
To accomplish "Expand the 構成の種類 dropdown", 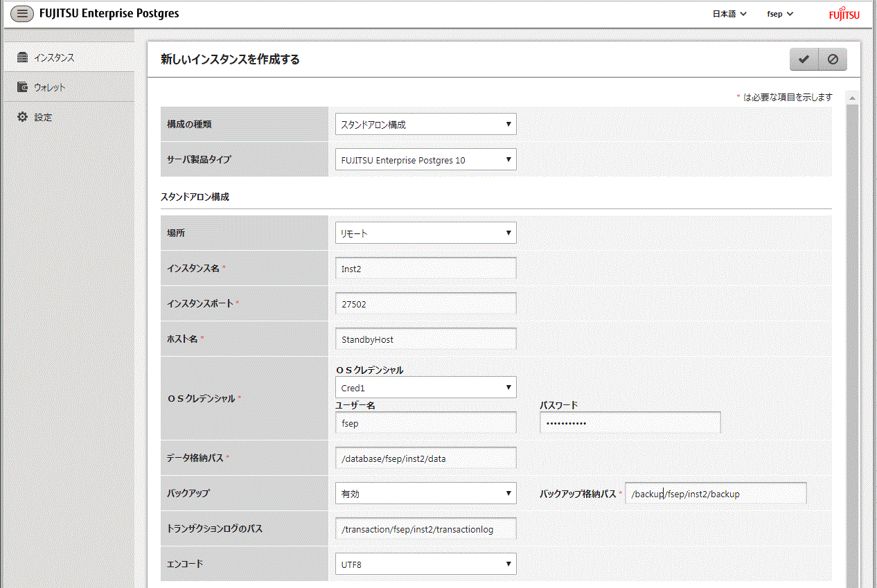I will 426,125.
